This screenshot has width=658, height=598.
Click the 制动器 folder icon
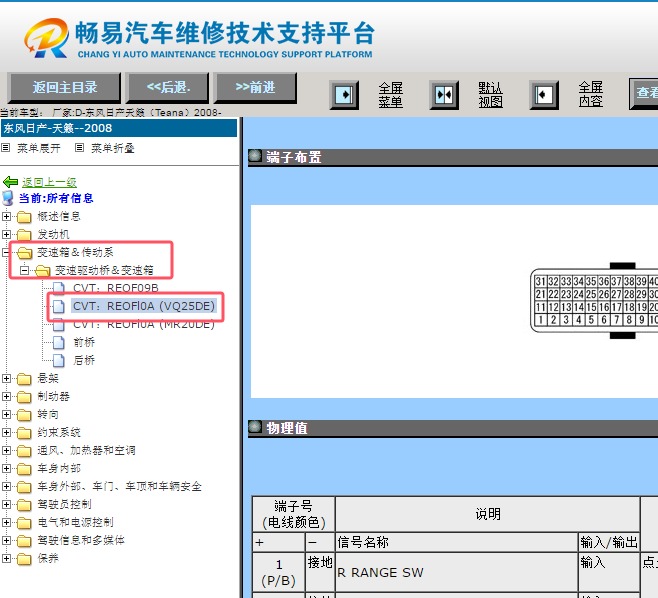pyautogui.click(x=24, y=397)
